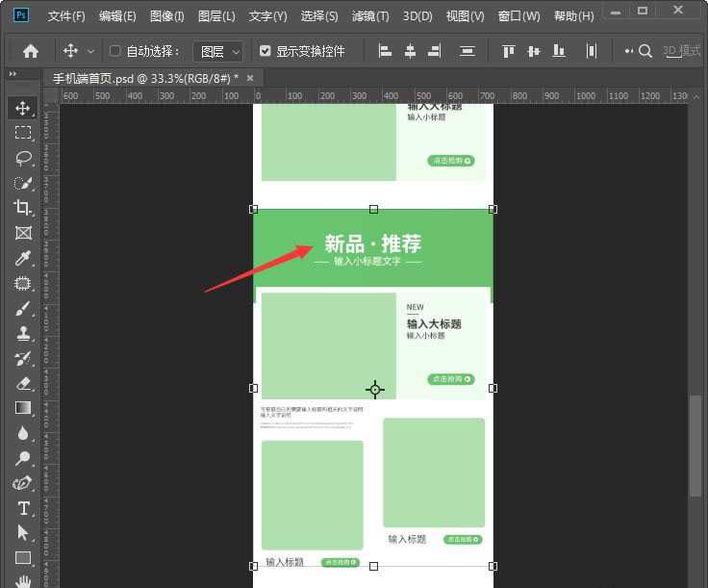Select the Clone Stamp tool

coord(23,333)
